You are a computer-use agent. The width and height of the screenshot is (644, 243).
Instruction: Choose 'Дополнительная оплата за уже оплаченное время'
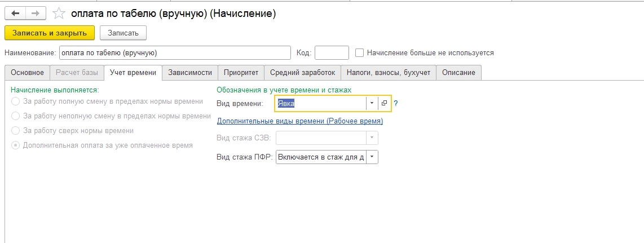point(15,145)
